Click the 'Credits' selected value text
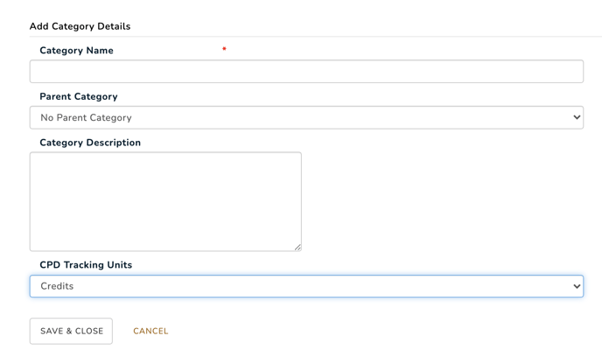Viewport: 602px width, 364px height. click(x=57, y=286)
